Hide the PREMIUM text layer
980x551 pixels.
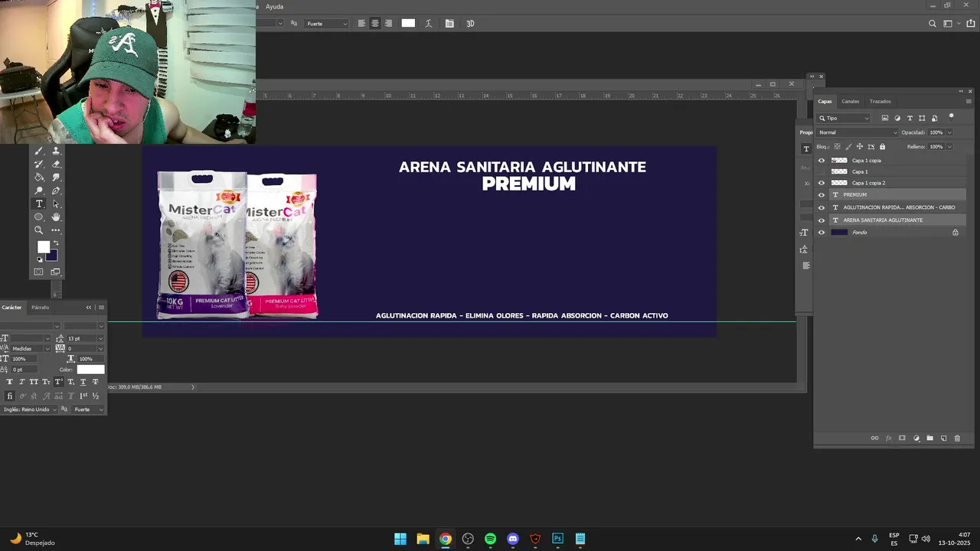coord(822,195)
